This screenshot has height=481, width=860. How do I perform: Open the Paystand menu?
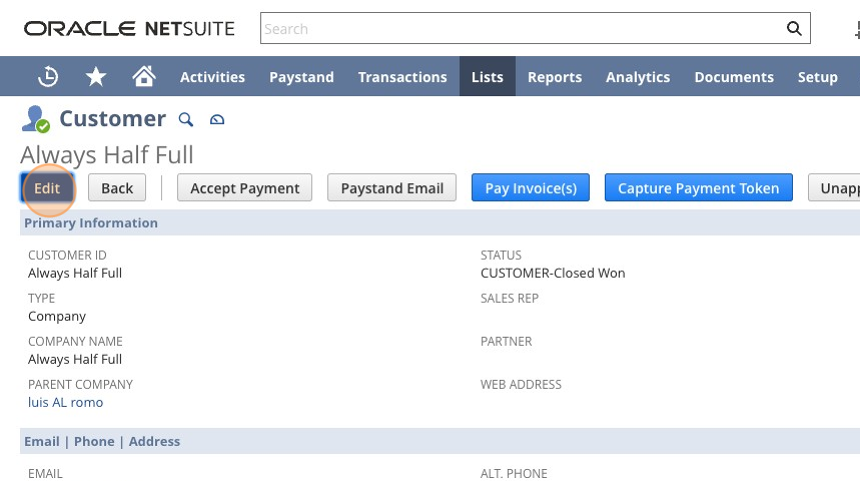pos(302,77)
